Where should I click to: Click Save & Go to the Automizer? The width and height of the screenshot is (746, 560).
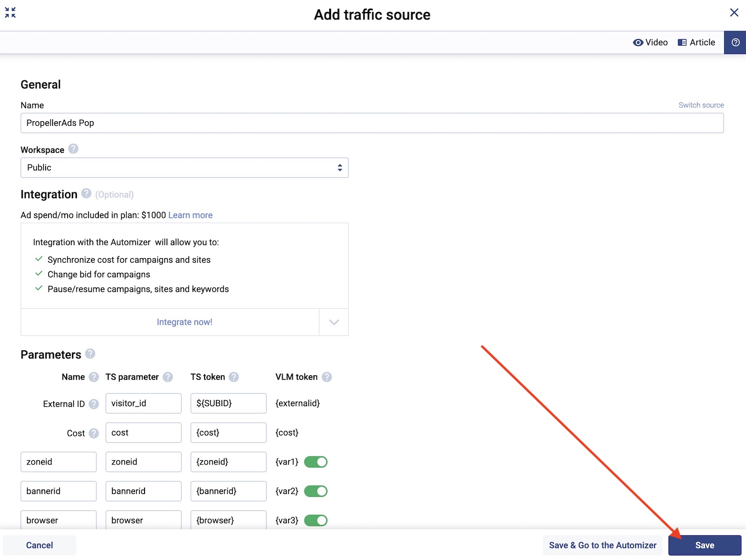tap(602, 545)
